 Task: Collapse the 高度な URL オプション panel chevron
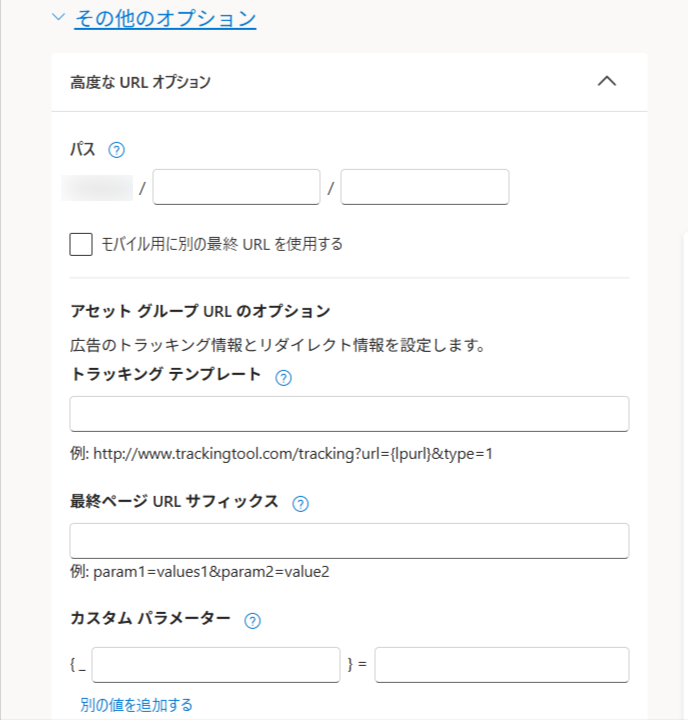tap(606, 82)
